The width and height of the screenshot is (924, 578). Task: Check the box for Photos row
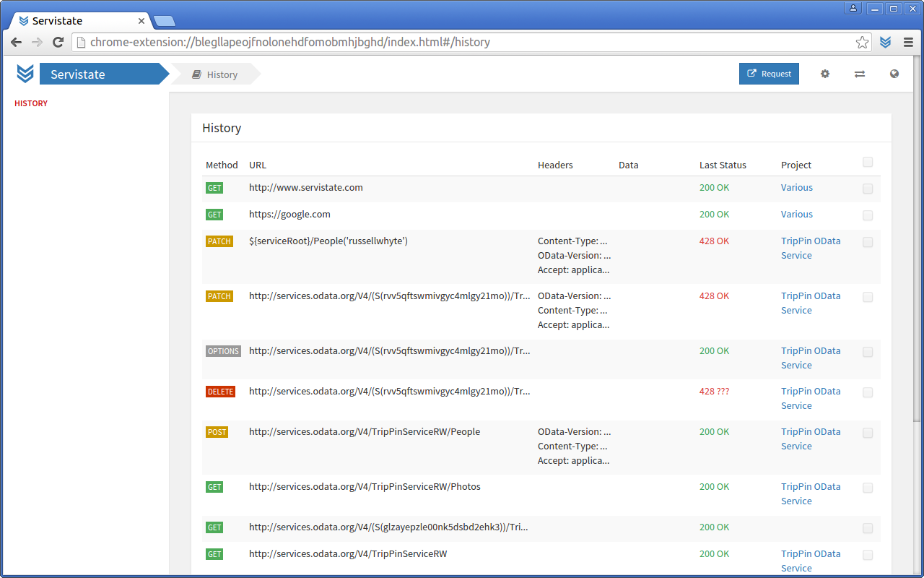pos(868,488)
